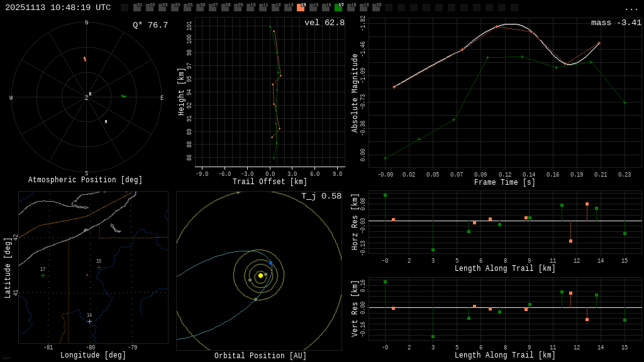Image resolution: width=644 pixels, height=362 pixels.
Task: Click station box 15 in top strip
Action: [313, 8]
